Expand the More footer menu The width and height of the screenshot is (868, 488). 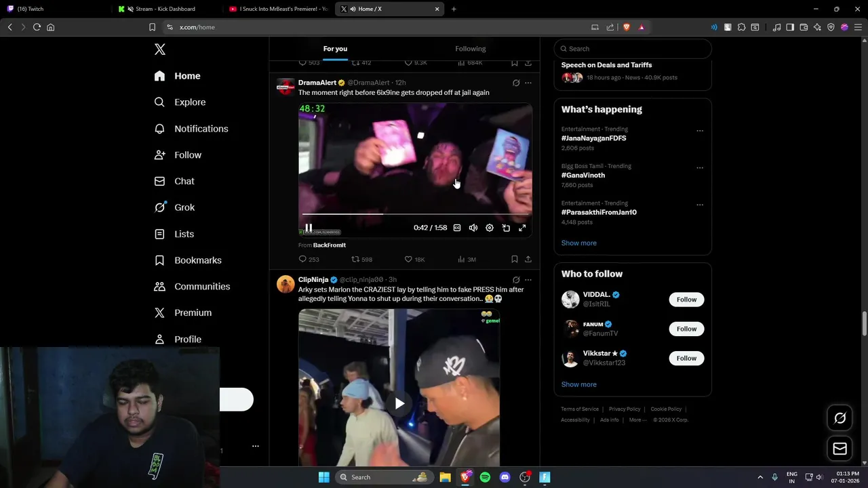pyautogui.click(x=637, y=420)
